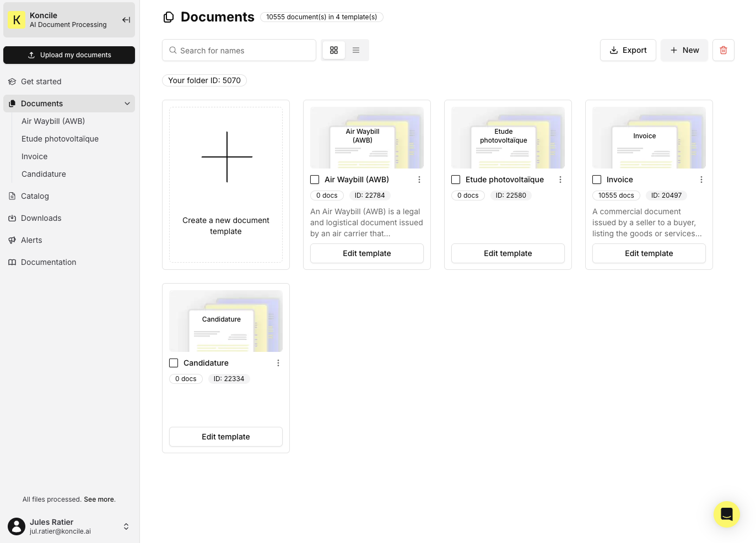This screenshot has height=543, width=756.
Task: Click Upload my documents
Action: [x=69, y=55]
